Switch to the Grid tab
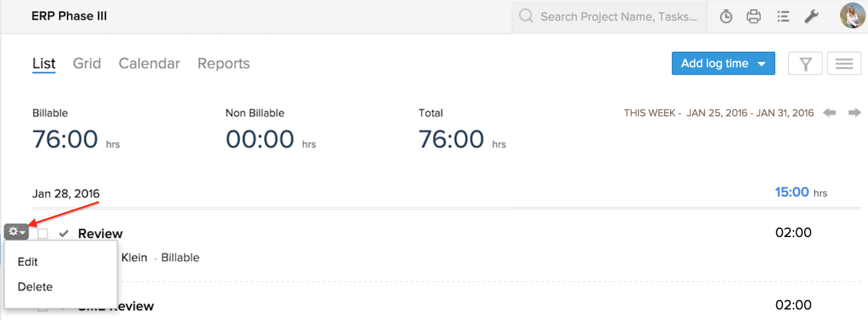Viewport: 868px width, 320px height. coord(87,63)
